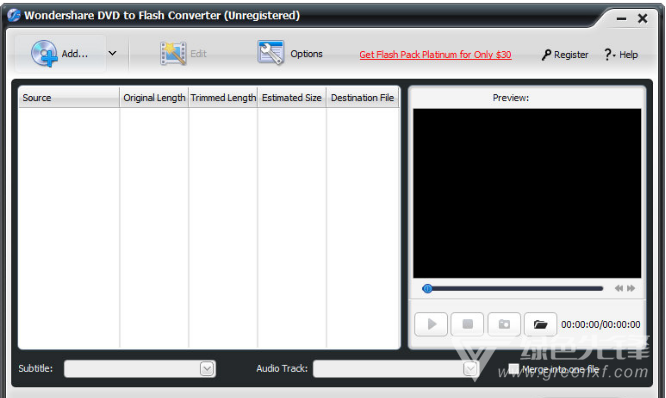Viewport: 666px width, 398px height.
Task: Open the Options wrench icon
Action: pyautogui.click(x=271, y=53)
